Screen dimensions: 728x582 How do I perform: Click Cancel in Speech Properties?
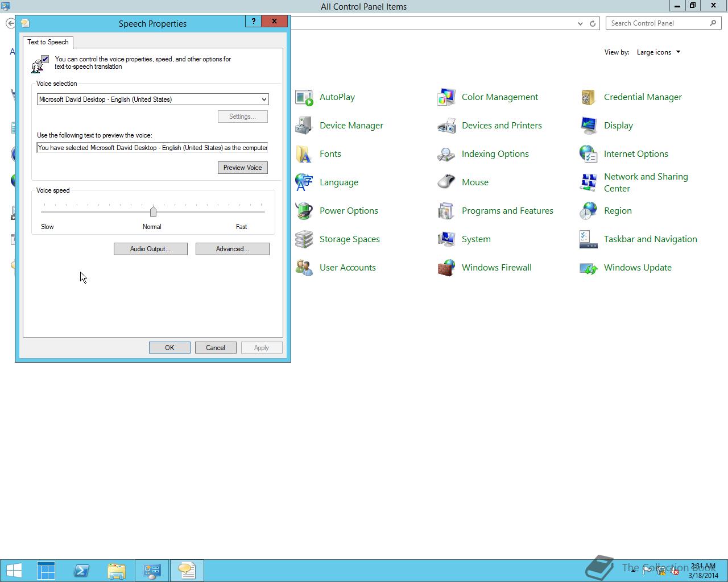216,348
